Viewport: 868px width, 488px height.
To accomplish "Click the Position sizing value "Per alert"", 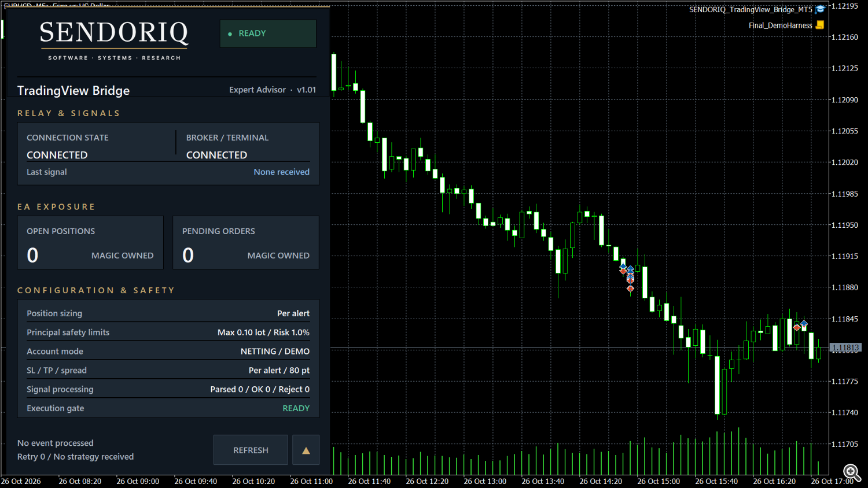I will [293, 313].
